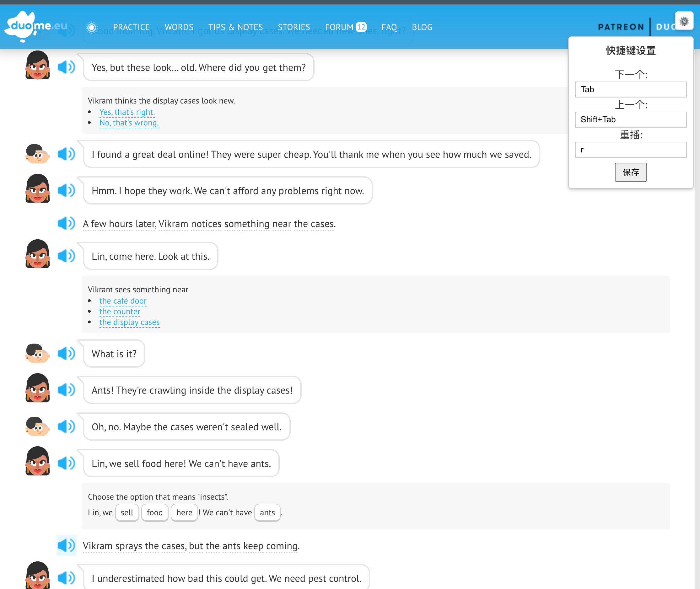Screen dimensions: 700x589
Task: Pick the word "ants" in sentence
Action: pyautogui.click(x=267, y=512)
